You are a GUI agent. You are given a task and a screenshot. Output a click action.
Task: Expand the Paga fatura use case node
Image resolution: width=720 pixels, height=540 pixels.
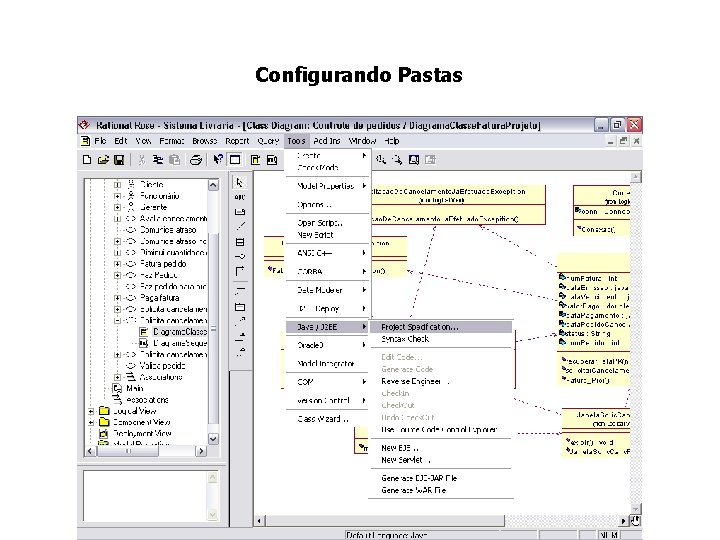[118, 298]
